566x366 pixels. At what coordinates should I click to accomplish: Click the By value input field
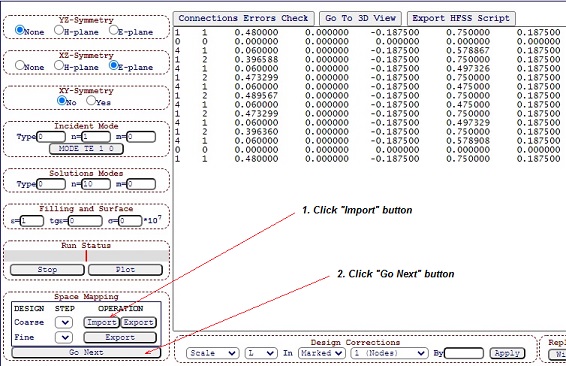[x=464, y=353]
